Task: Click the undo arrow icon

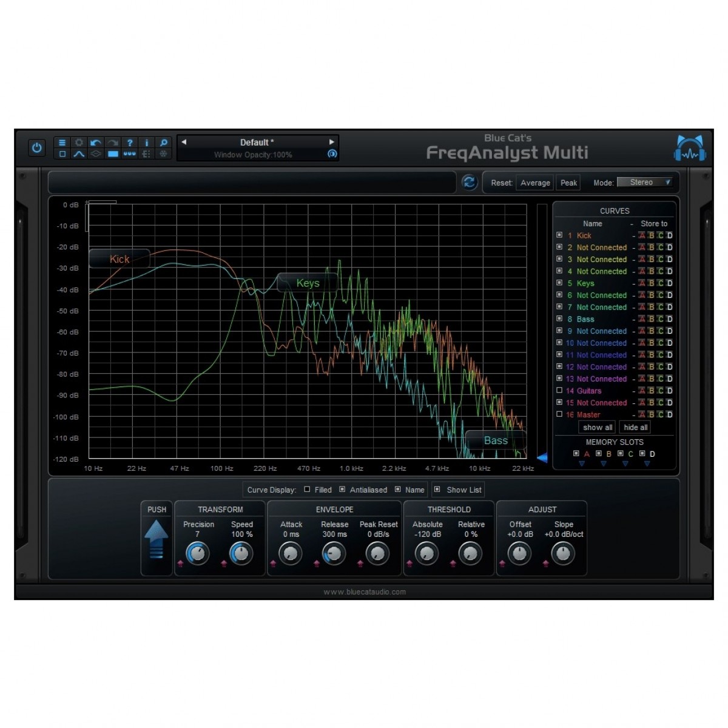Action: pyautogui.click(x=95, y=143)
